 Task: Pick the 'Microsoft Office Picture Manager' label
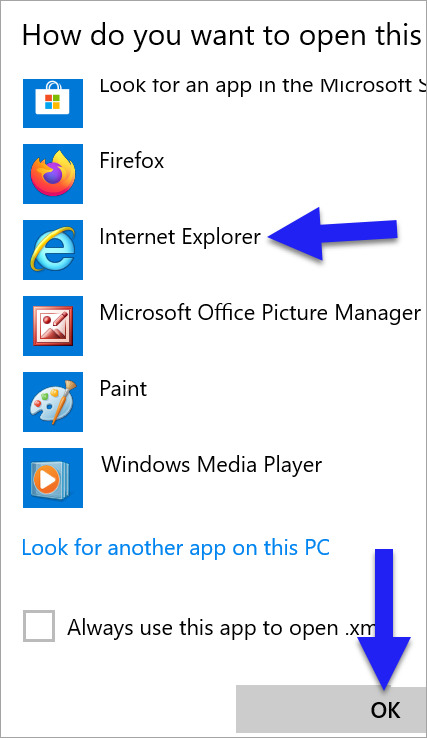260,313
